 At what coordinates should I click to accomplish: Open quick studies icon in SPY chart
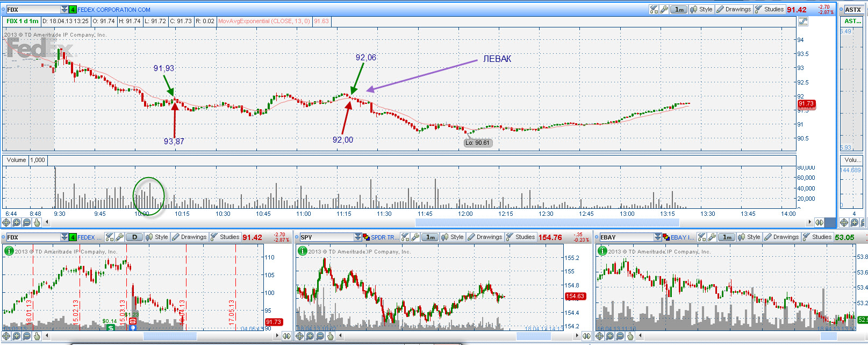coord(405,237)
